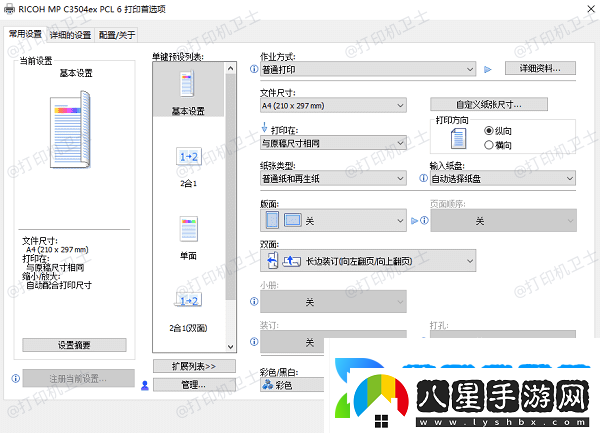Click the document preview thumbnail under 基本设置
The width and height of the screenshot is (600, 433).
coord(71,130)
